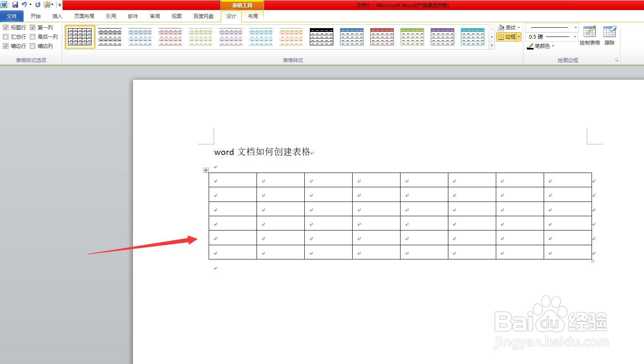Expand the full table styles gallery
Screen dimensions: 644x364
point(492,46)
